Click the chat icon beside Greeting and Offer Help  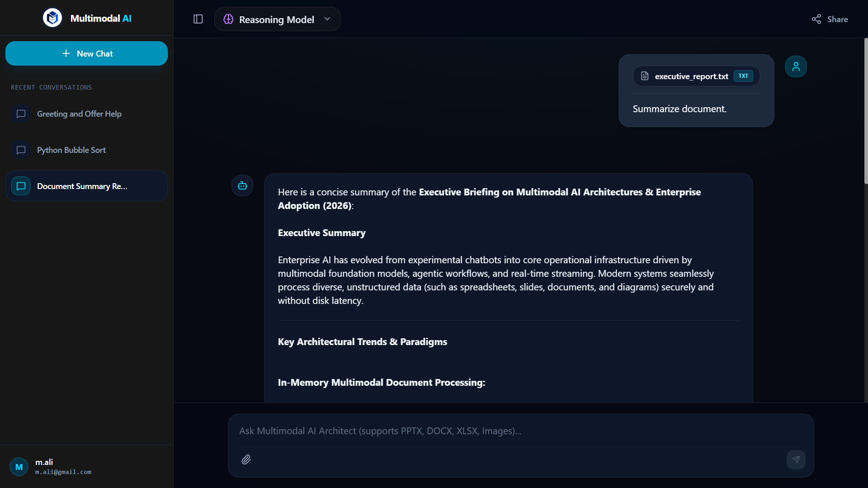pyautogui.click(x=21, y=114)
